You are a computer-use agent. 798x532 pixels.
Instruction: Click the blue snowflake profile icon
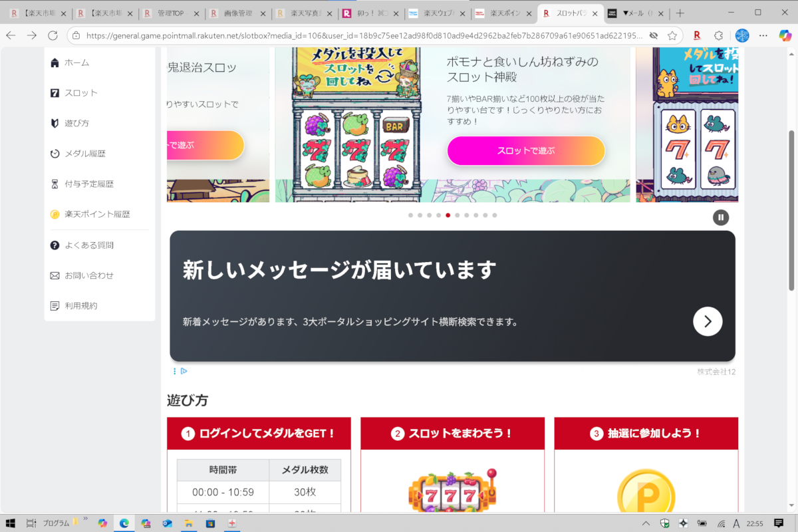741,35
